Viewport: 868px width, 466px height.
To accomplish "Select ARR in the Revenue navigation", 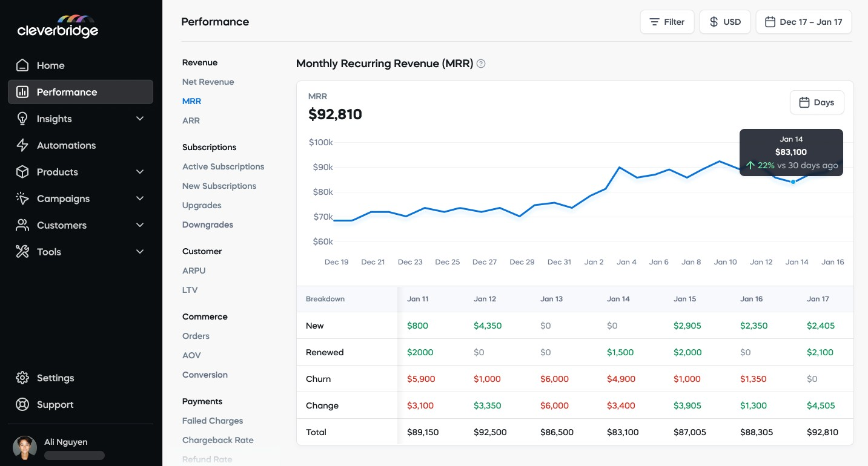I will [x=191, y=120].
